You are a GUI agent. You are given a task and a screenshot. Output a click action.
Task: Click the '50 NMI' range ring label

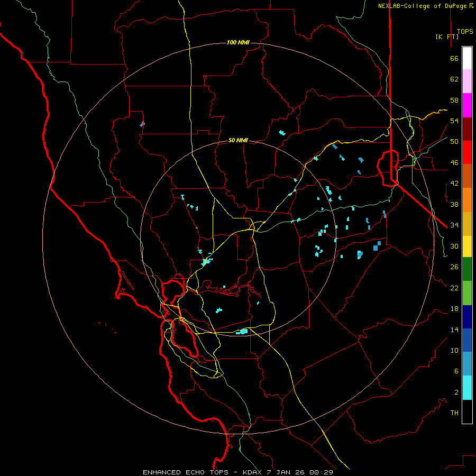click(238, 140)
